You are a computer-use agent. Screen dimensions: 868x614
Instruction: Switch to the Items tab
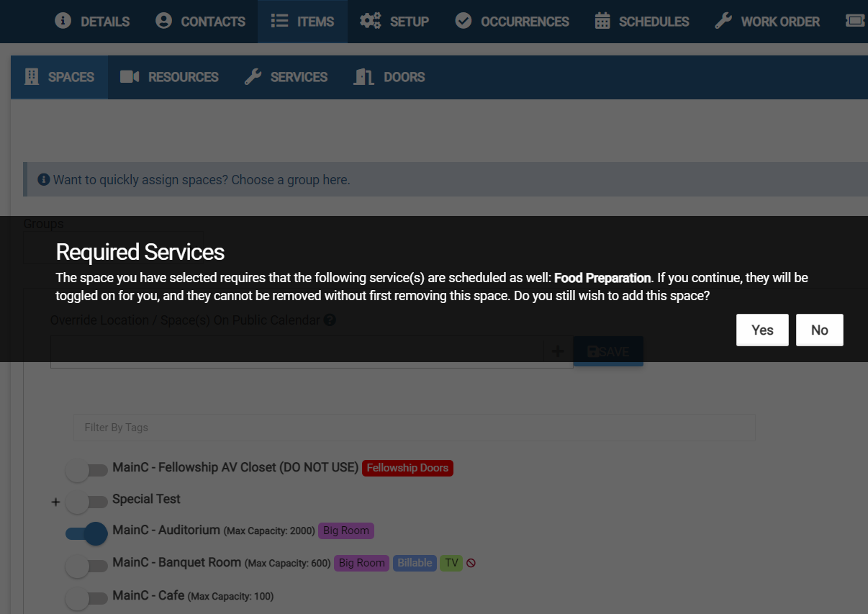[302, 22]
